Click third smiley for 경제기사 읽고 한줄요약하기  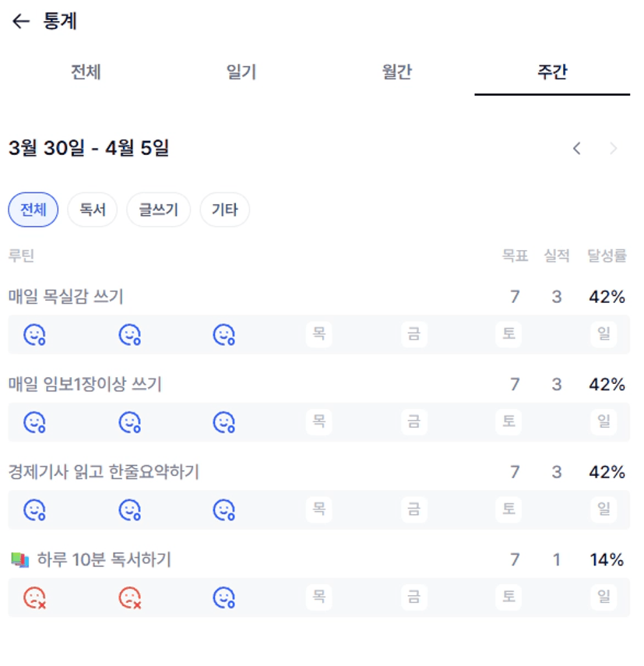point(224,510)
